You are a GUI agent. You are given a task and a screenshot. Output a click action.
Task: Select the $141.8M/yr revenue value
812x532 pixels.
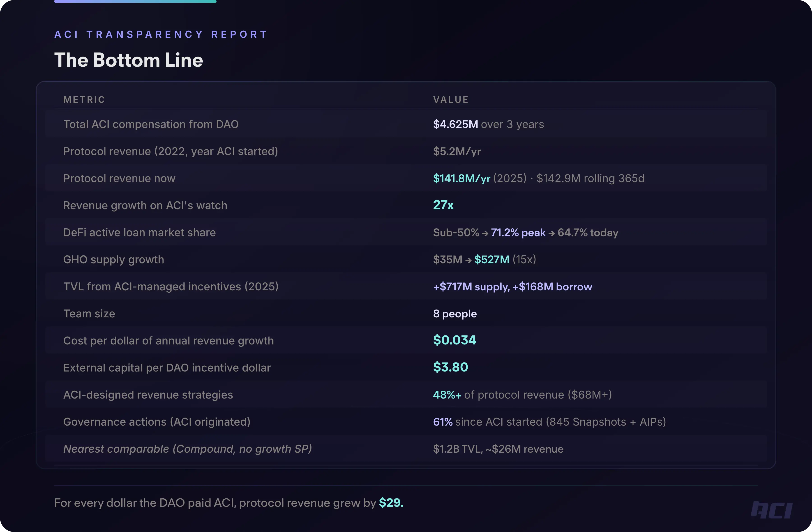click(x=461, y=178)
